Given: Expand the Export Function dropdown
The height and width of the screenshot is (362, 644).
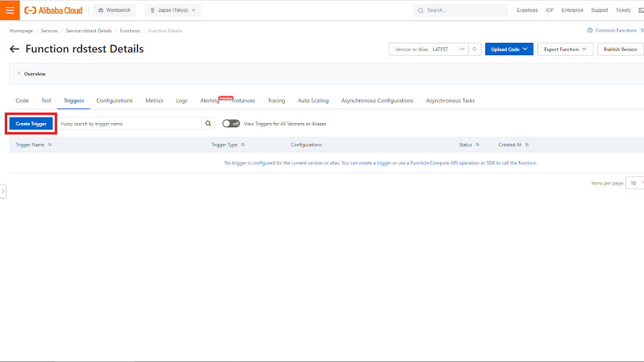Looking at the screenshot, I should 565,49.
